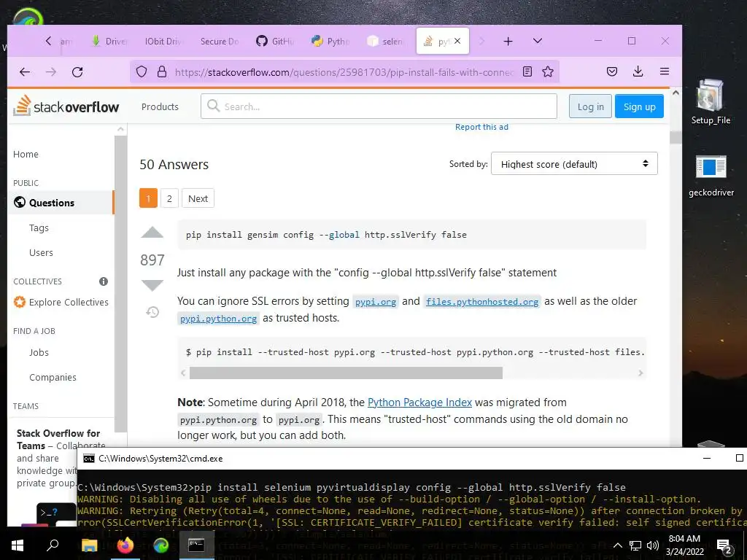Close the active Stack Overflow tab
The height and width of the screenshot is (560, 747).
click(x=457, y=41)
